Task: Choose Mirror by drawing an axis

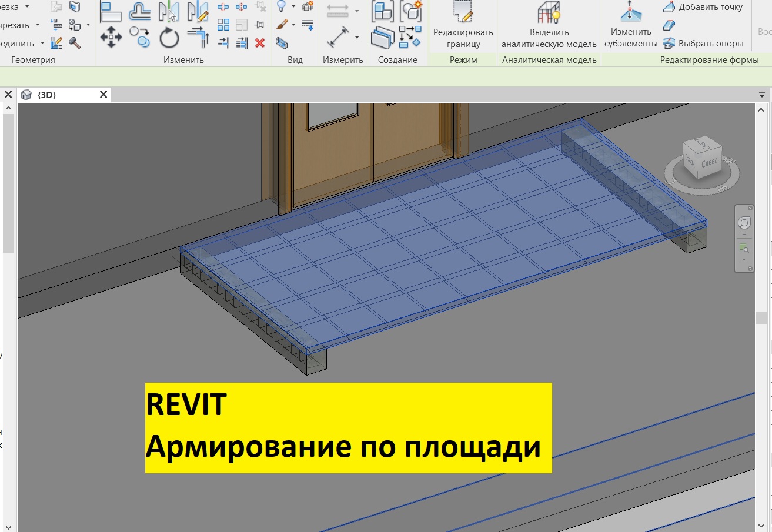Action: click(198, 11)
